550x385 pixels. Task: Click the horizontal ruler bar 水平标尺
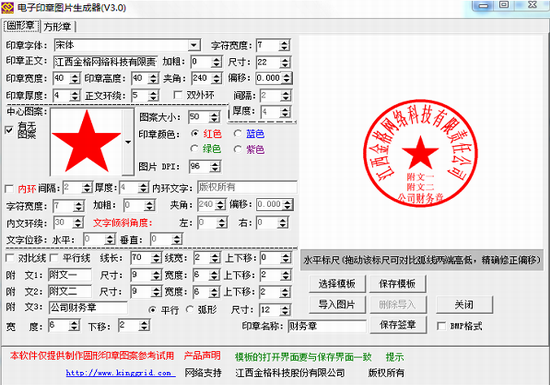pyautogui.click(x=422, y=260)
